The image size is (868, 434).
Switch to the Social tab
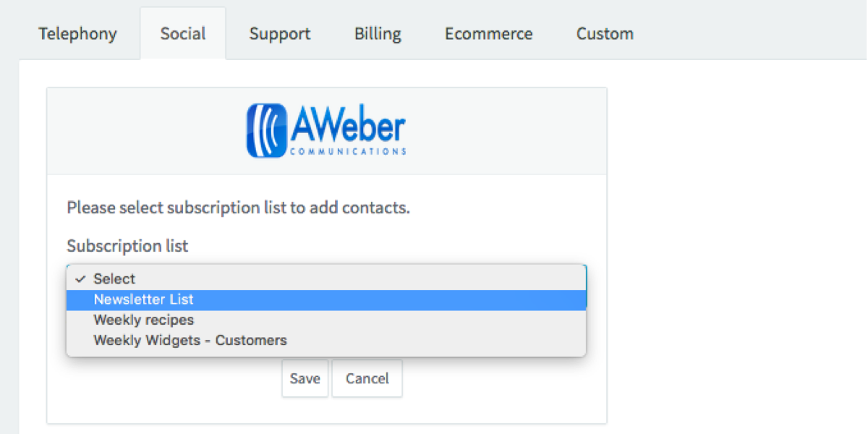click(183, 34)
